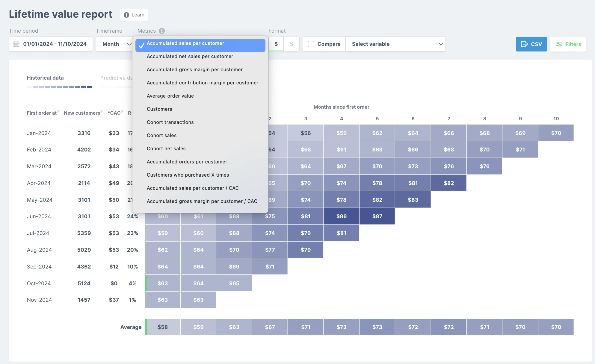
Task: Click the Filters sliders icon
Action: [x=559, y=44]
